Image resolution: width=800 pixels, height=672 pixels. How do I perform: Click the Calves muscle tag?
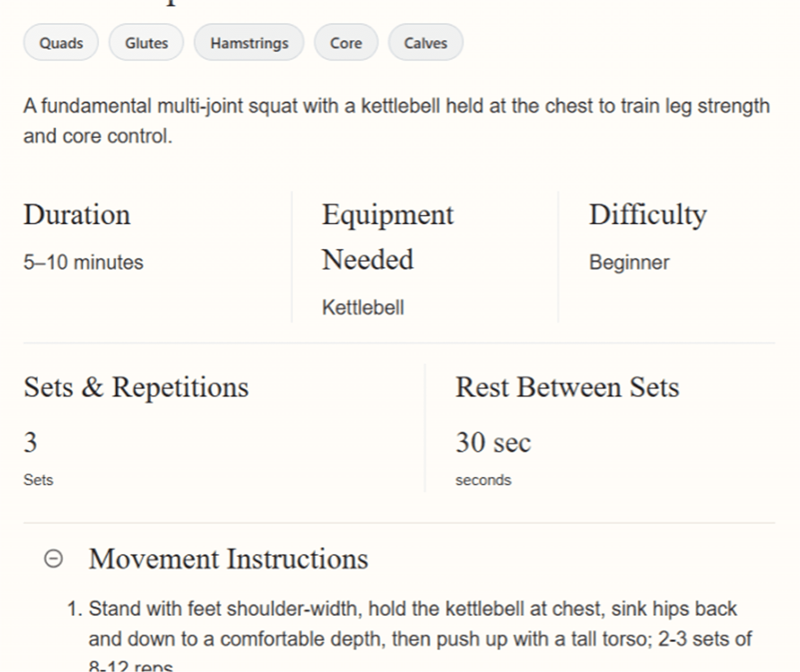pos(425,43)
